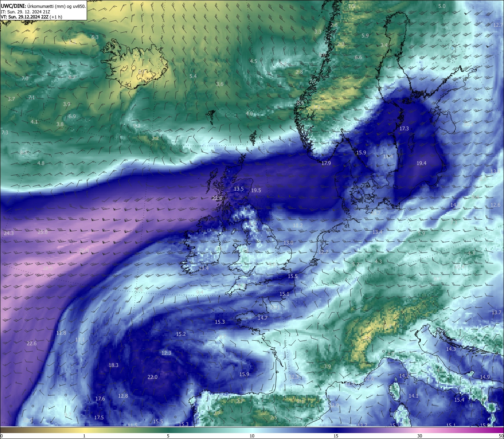Click the 4.0 value near the Faroe Islands
Screen dimensions: 504x439
(249, 113)
